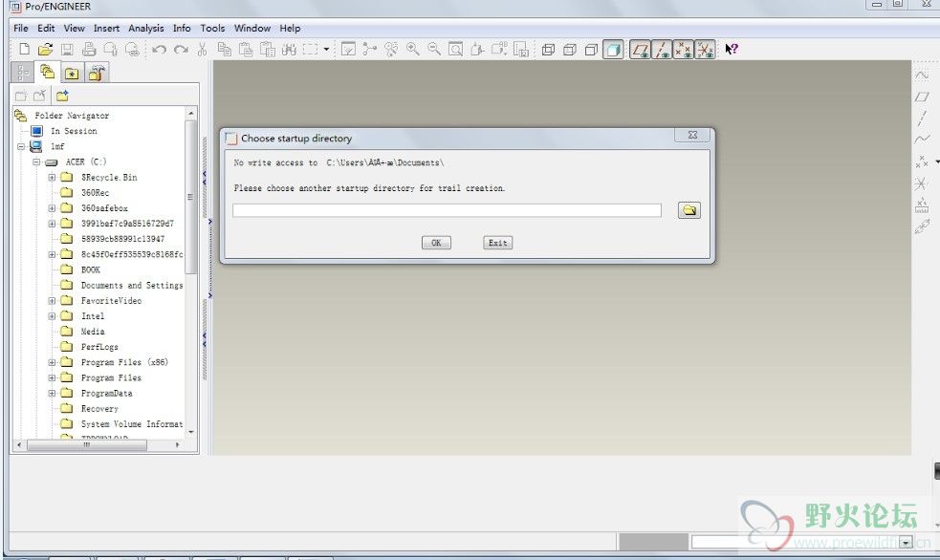
Task: Click the Undo arrow icon
Action: (x=159, y=49)
